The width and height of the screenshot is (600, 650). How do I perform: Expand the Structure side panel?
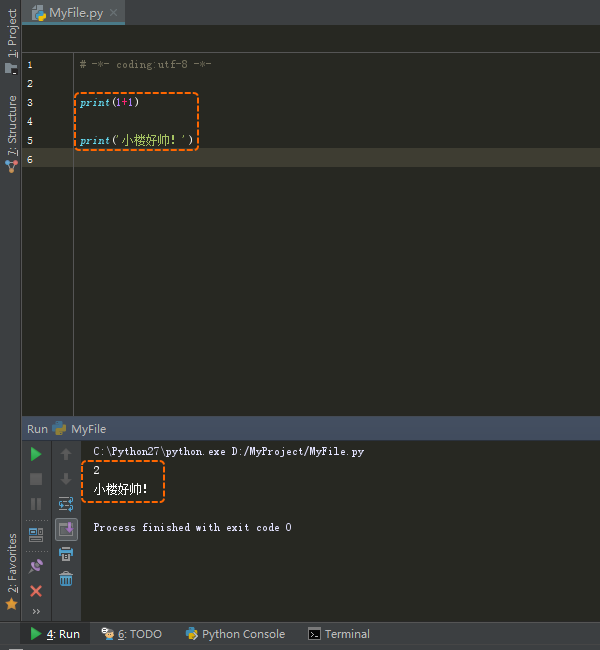(x=11, y=125)
